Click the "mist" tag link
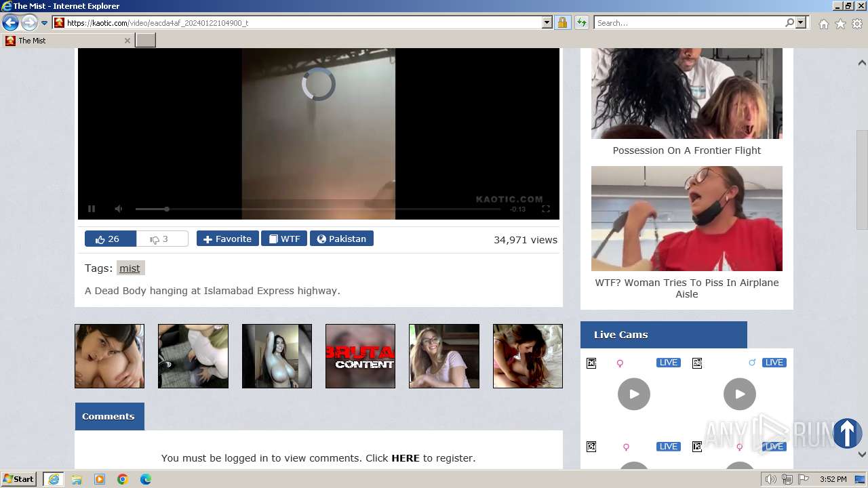This screenshot has width=868, height=488. (130, 268)
